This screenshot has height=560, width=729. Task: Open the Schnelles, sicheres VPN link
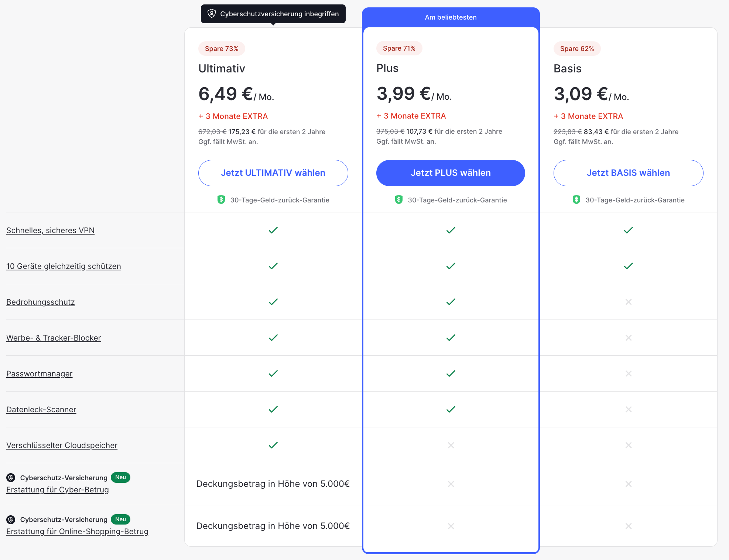pyautogui.click(x=51, y=231)
